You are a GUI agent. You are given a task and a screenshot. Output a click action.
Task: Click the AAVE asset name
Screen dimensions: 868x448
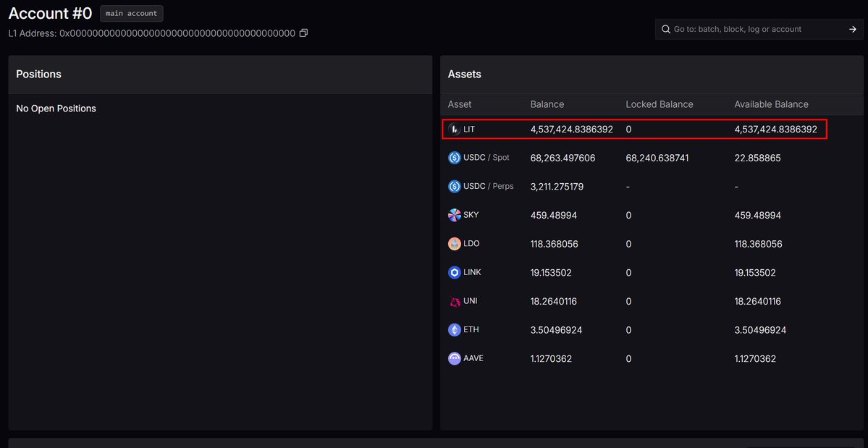(x=473, y=358)
